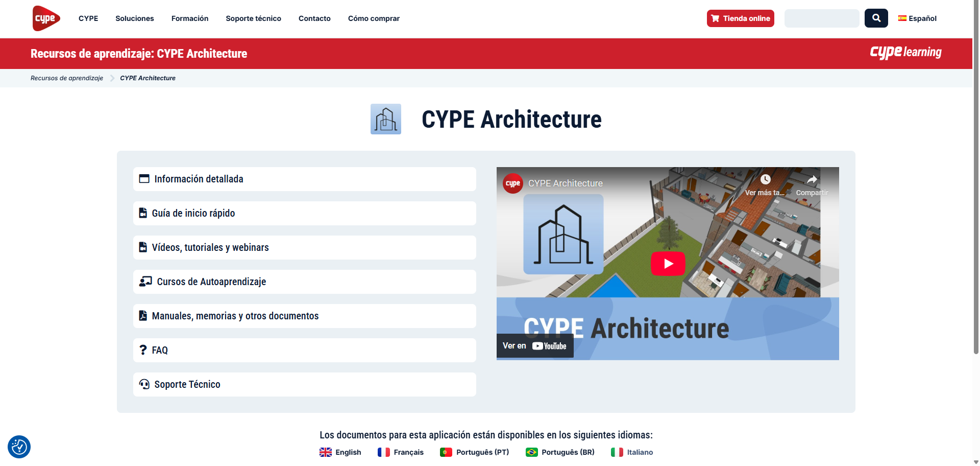The image size is (980, 466).
Task: Expand Vídeos, tutoriales y webinars section
Action: [304, 247]
